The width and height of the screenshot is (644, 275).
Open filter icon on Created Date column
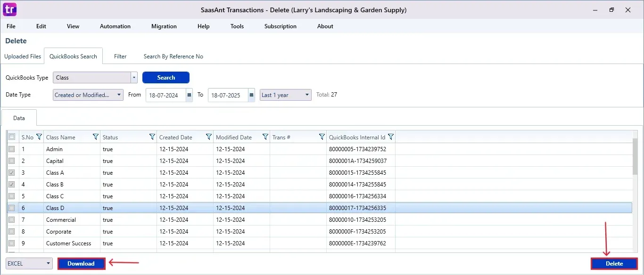click(209, 137)
